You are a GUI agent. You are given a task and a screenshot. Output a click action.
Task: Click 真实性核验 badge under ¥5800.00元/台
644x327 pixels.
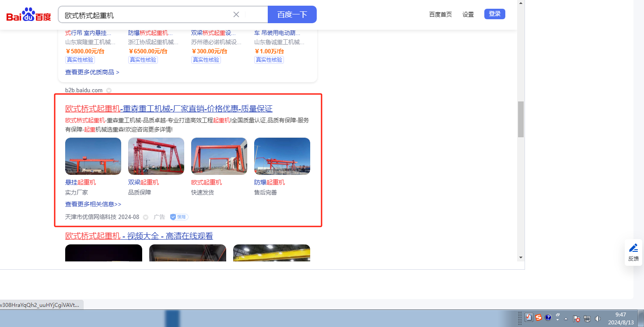(80, 60)
